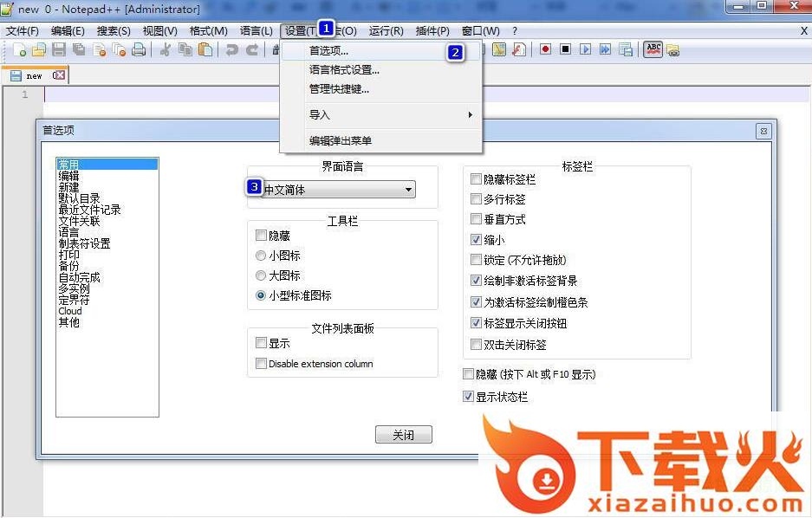
Task: Click the Copy toolbar icon
Action: coord(185,49)
